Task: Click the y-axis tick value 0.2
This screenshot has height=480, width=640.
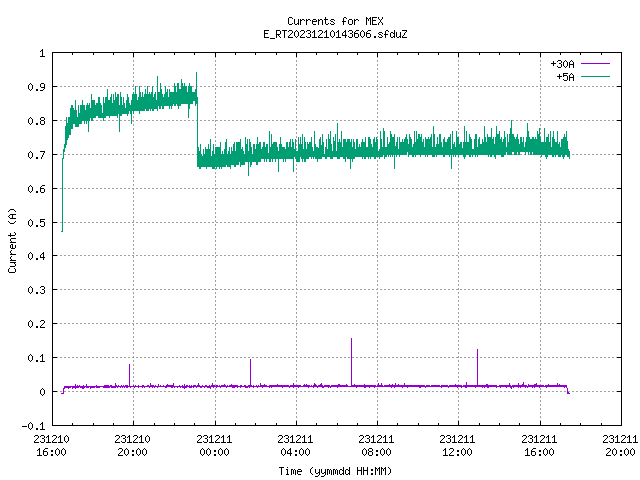Action: [x=36, y=324]
